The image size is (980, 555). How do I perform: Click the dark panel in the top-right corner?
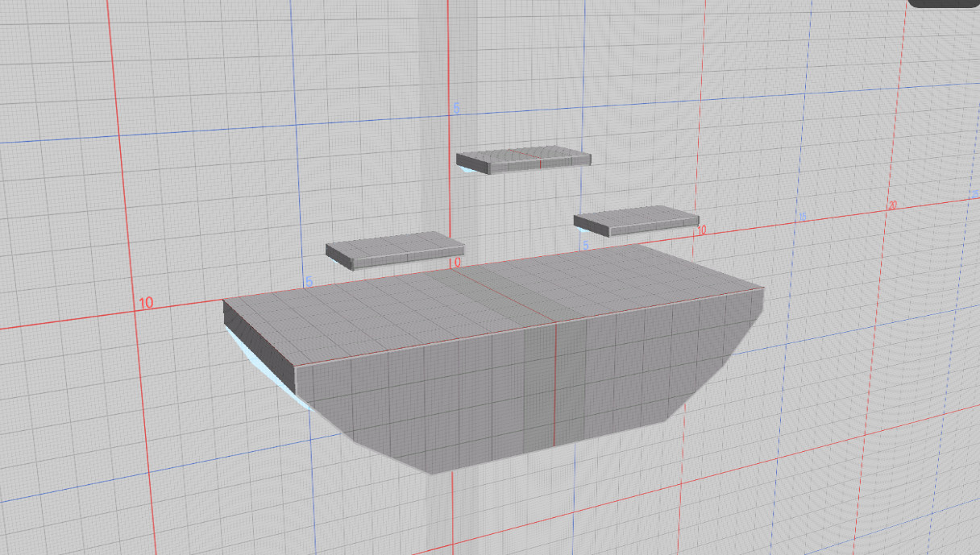[x=944, y=3]
